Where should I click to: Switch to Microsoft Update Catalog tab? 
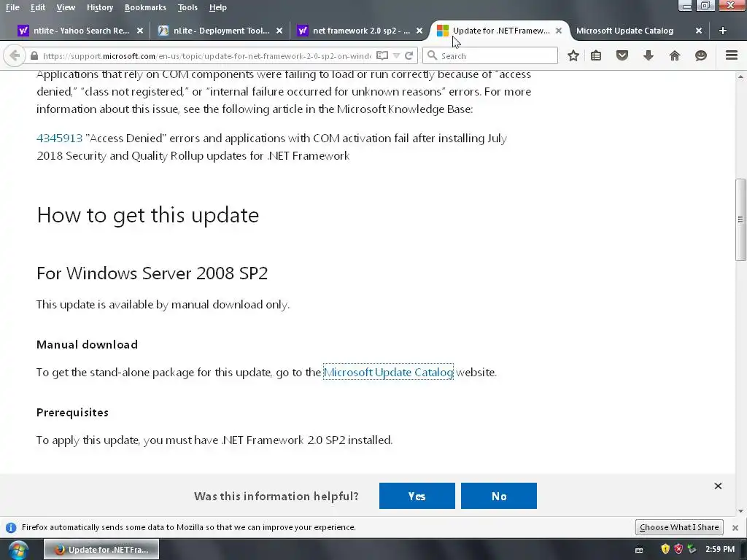[x=624, y=31]
